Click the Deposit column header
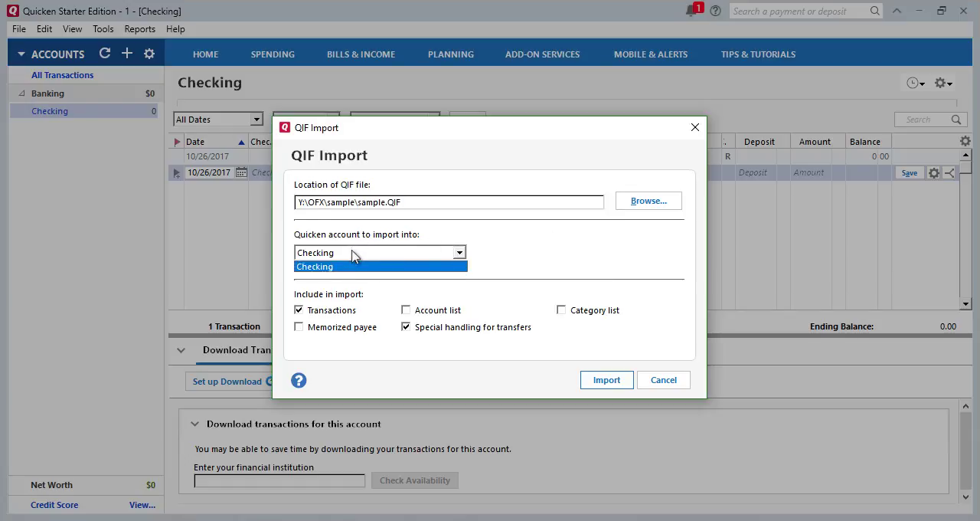The image size is (980, 521). pyautogui.click(x=759, y=142)
